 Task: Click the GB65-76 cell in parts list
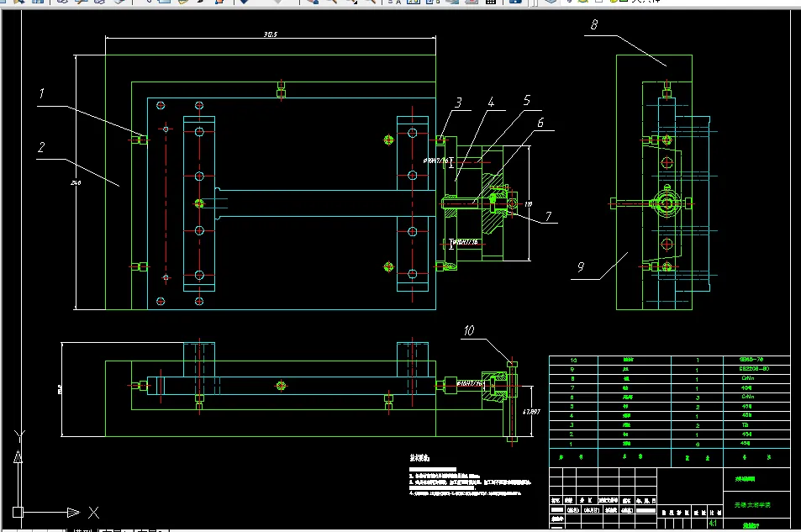click(751, 359)
